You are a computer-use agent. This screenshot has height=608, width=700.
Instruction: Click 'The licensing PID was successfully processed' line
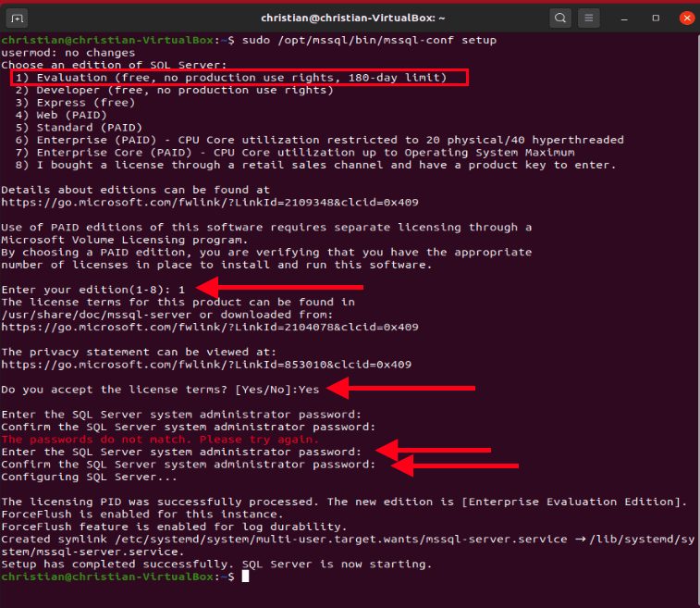click(344, 503)
